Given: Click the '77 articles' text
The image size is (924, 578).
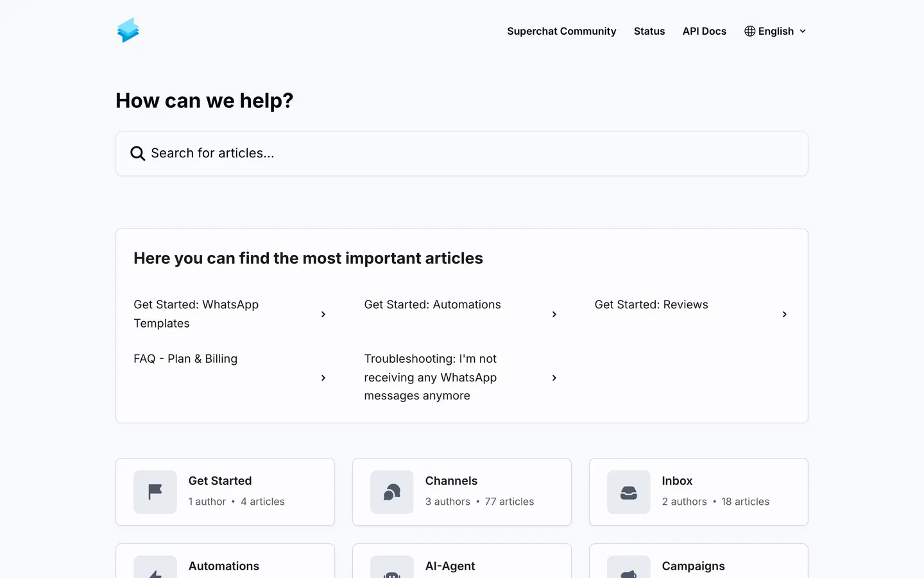Looking at the screenshot, I should point(509,502).
